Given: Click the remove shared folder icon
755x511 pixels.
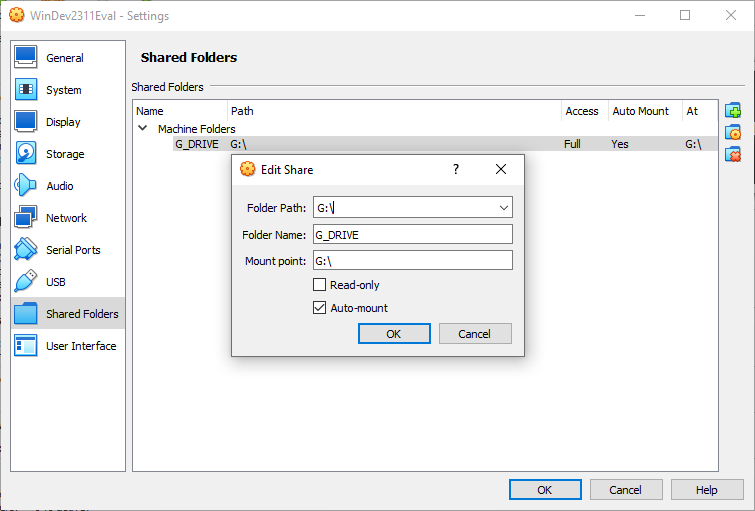Looking at the screenshot, I should coord(733,155).
